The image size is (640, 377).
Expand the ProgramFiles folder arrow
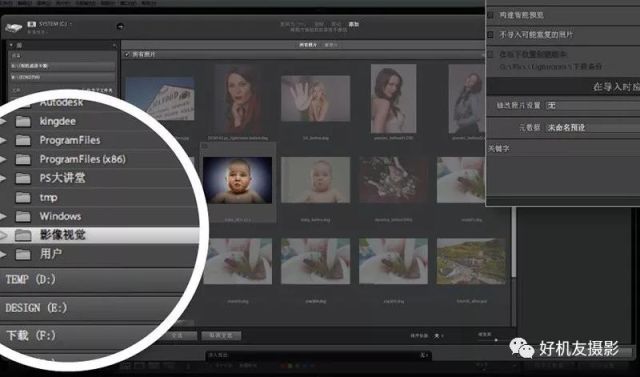[x=3, y=140]
